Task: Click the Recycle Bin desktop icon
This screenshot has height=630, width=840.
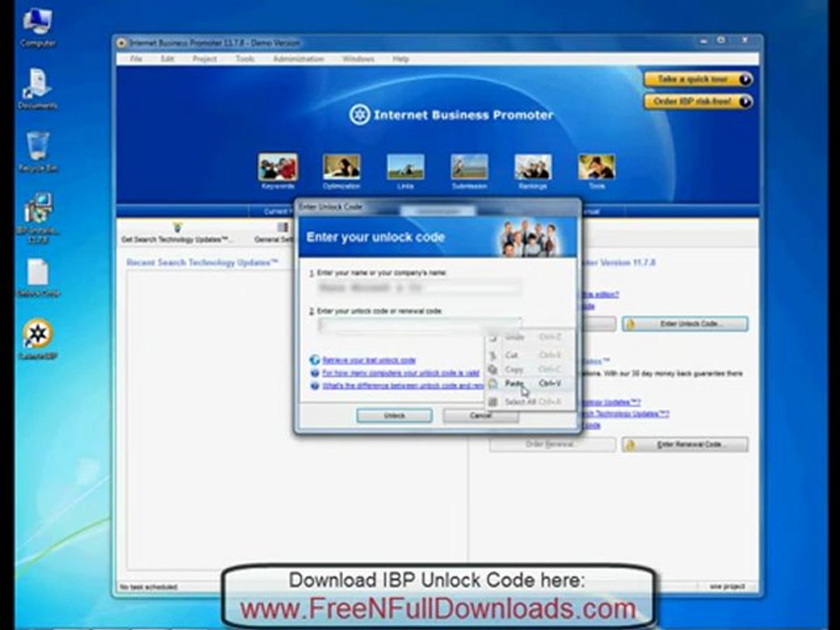Action: click(38, 152)
